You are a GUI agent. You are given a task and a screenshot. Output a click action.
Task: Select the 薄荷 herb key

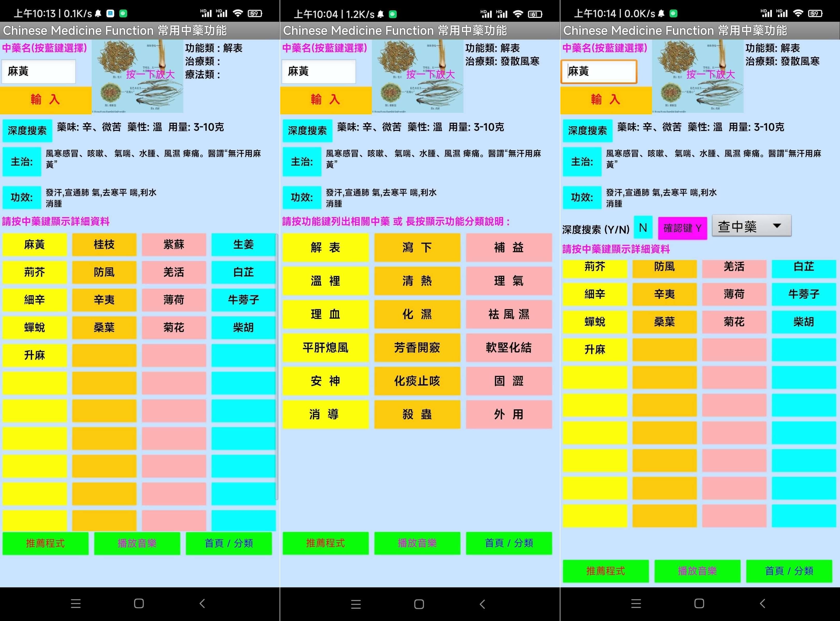coord(174,300)
